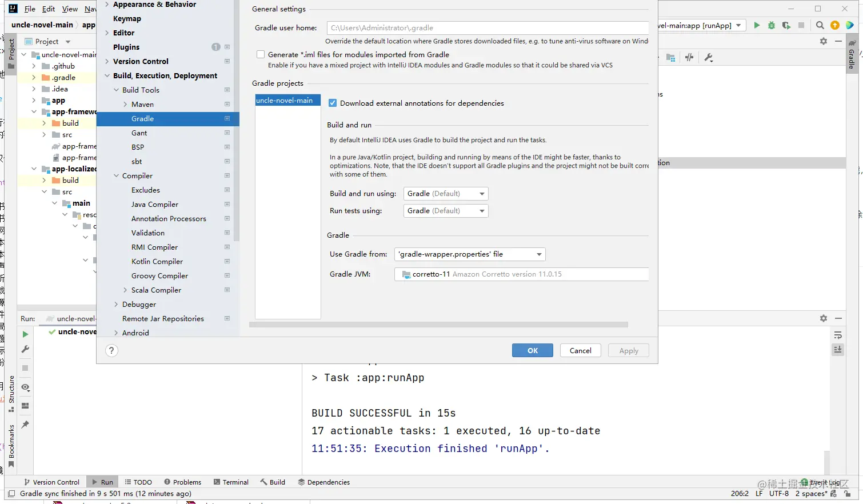Click the read-only lock icon in status bar
The width and height of the screenshot is (863, 504).
pos(847,494)
